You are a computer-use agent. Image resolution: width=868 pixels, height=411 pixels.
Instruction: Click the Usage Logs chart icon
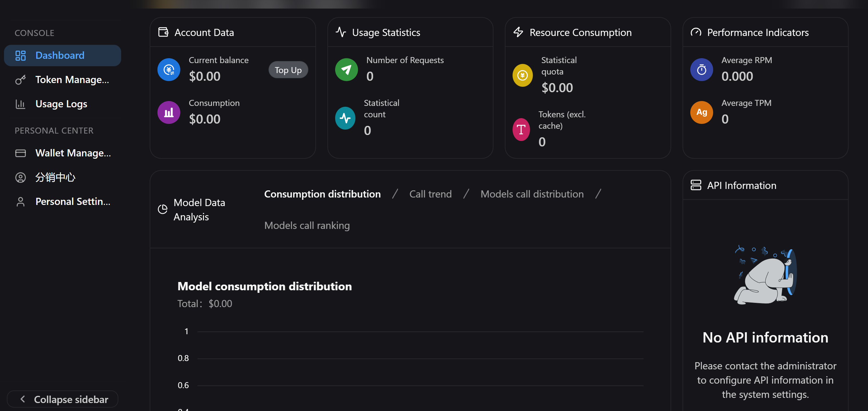(21, 104)
